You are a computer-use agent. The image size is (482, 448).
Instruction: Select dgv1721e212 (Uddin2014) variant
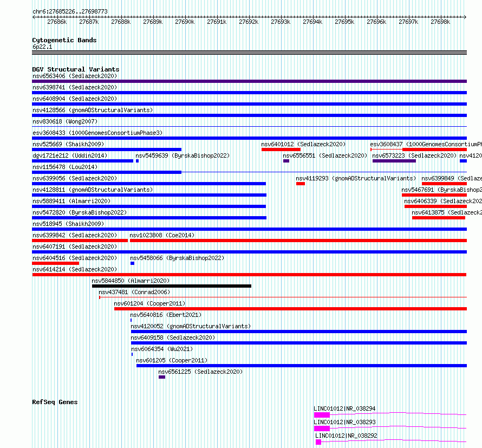coord(70,155)
